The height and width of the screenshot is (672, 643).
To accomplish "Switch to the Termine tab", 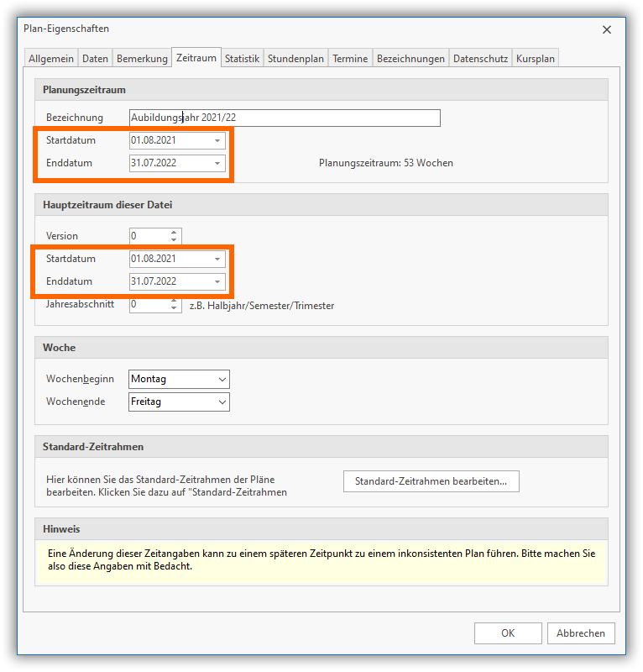I will pos(350,59).
